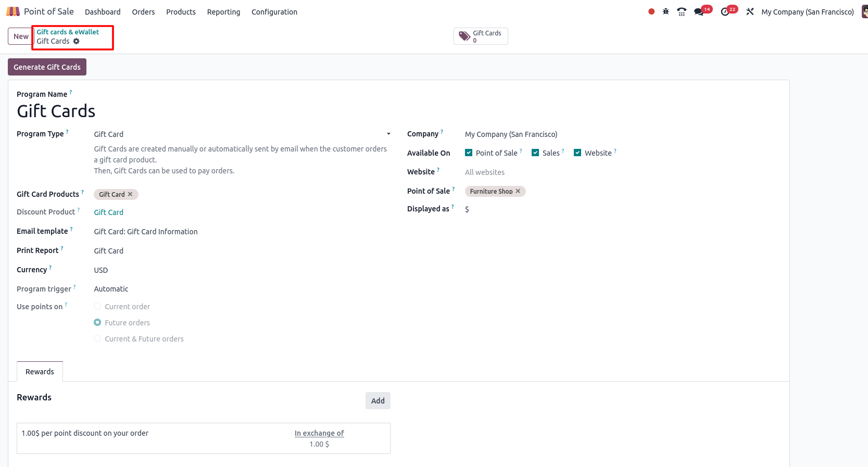This screenshot has width=868, height=467.
Task: Open the 1.00$ per point discount reward card
Action: 204,438
